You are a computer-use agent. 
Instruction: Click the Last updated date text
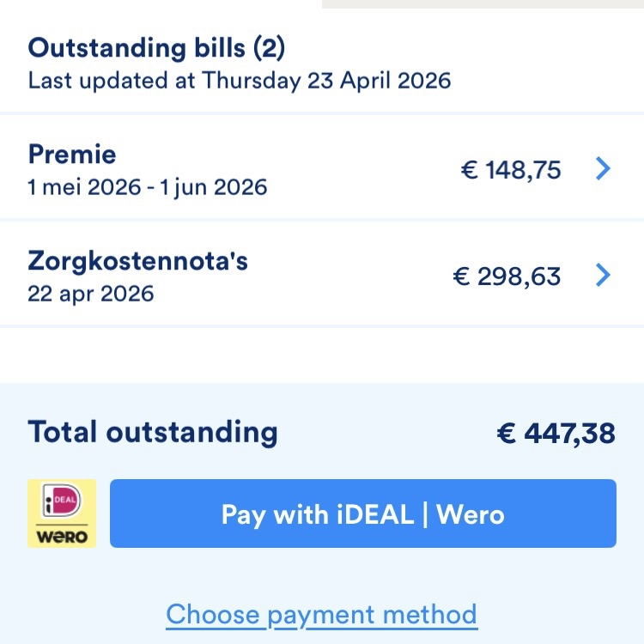[x=240, y=81]
